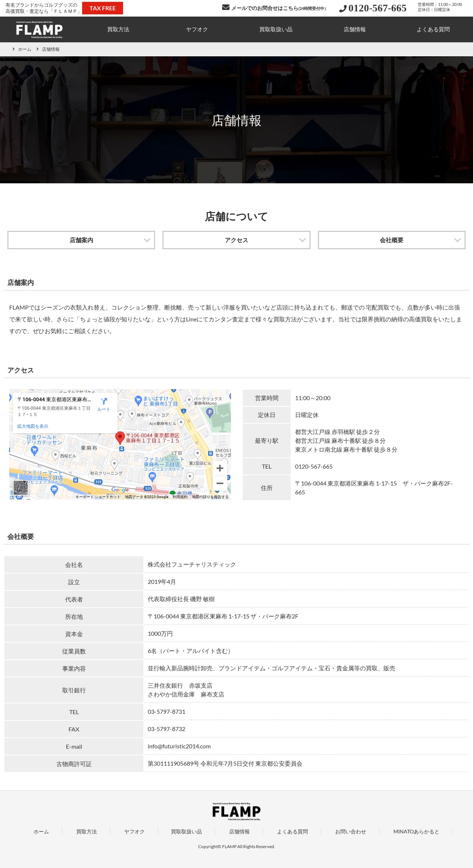Image resolution: width=473 pixels, height=868 pixels.
Task: Open 買取方法 in the top navigation
Action: tap(118, 29)
